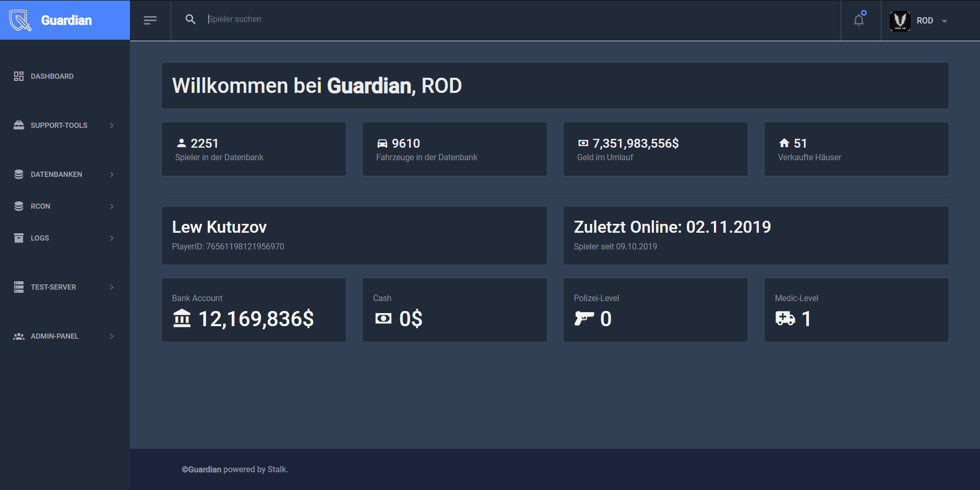Click the Logs archive icon
The height and width of the screenshot is (490, 980).
click(19, 238)
